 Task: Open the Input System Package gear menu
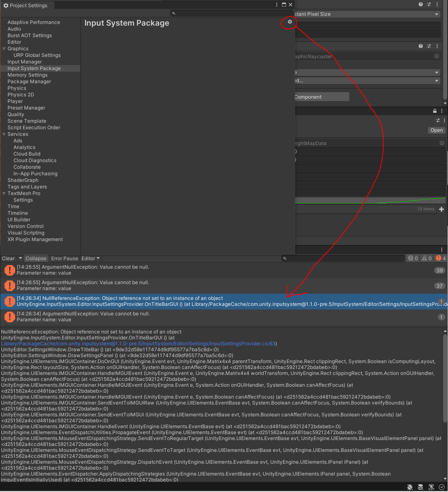pos(290,22)
